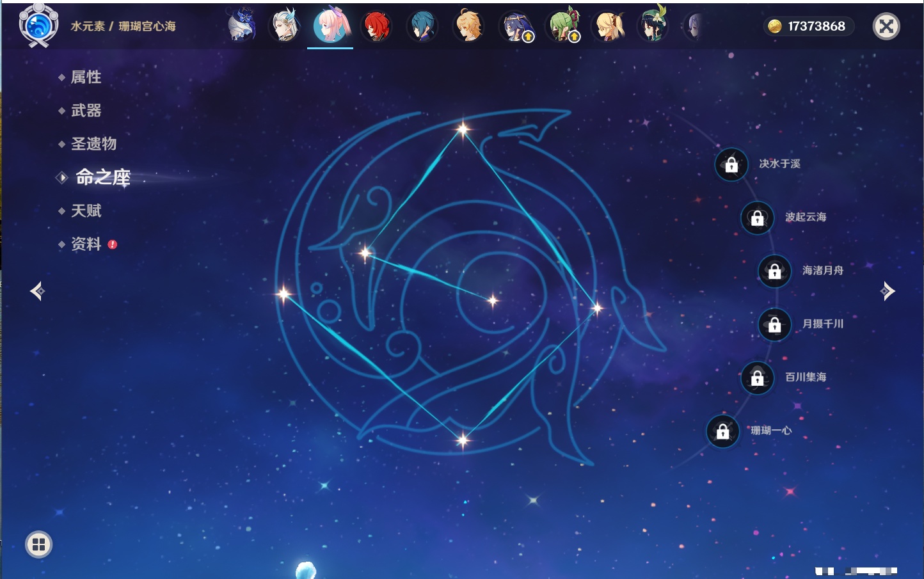The height and width of the screenshot is (579, 924).
Task: Click the upper-left star by the fish head
Action: (365, 253)
